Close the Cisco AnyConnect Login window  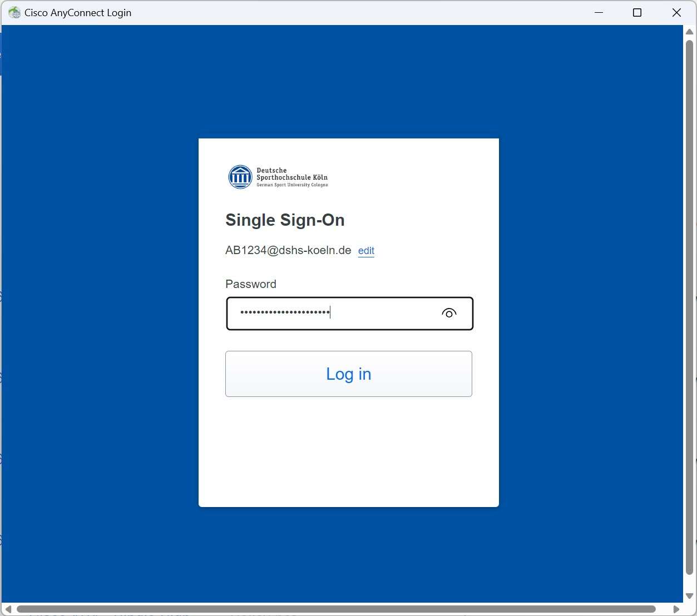(x=676, y=12)
